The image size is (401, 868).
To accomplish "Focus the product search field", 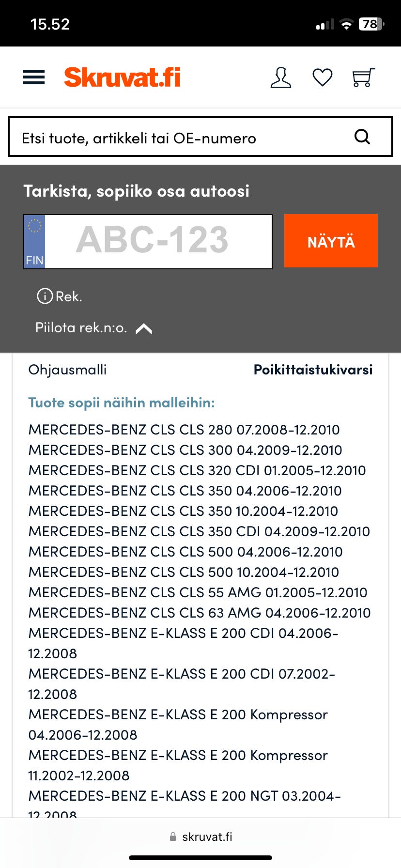I will [179, 138].
